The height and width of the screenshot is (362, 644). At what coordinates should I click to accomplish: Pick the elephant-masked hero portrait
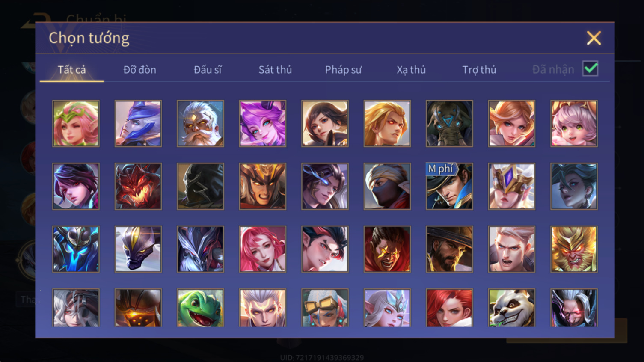[449, 124]
